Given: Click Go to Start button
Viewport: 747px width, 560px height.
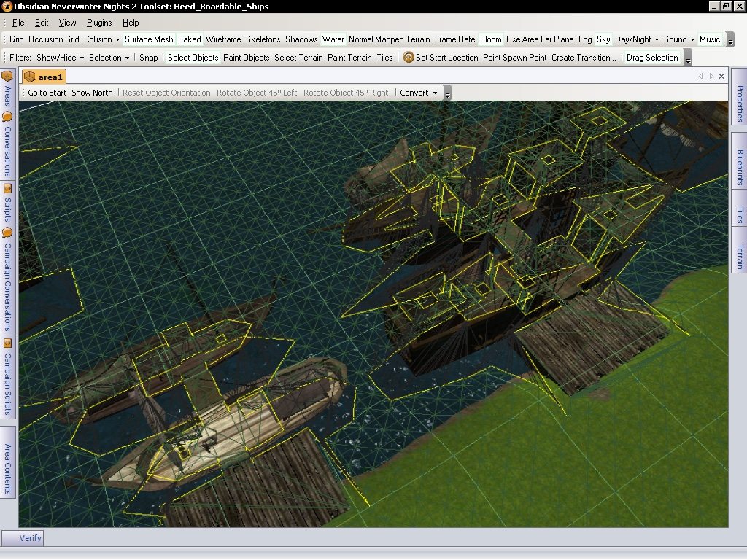Looking at the screenshot, I should [47, 93].
